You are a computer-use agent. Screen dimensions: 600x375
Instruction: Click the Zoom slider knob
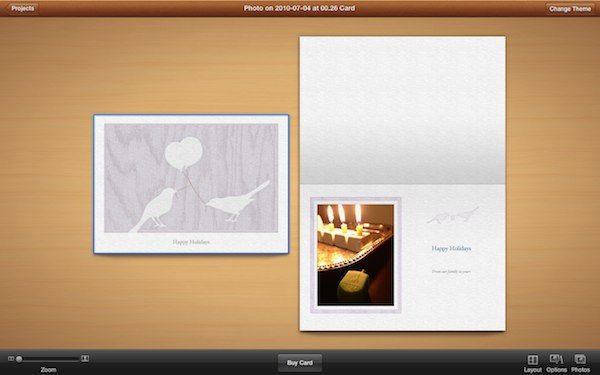19,359
